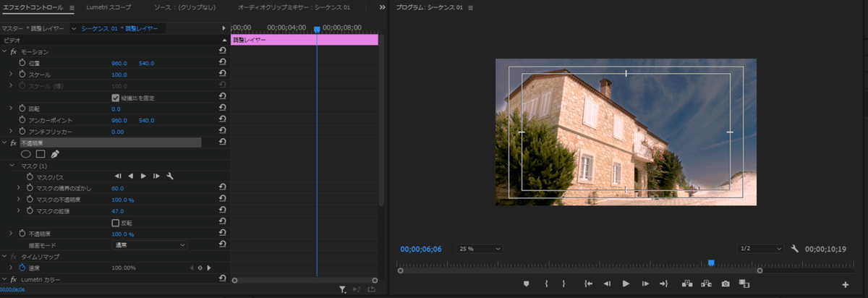The width and height of the screenshot is (868, 298).
Task: Select the free draw bezier pen mask tool
Action: (55, 154)
